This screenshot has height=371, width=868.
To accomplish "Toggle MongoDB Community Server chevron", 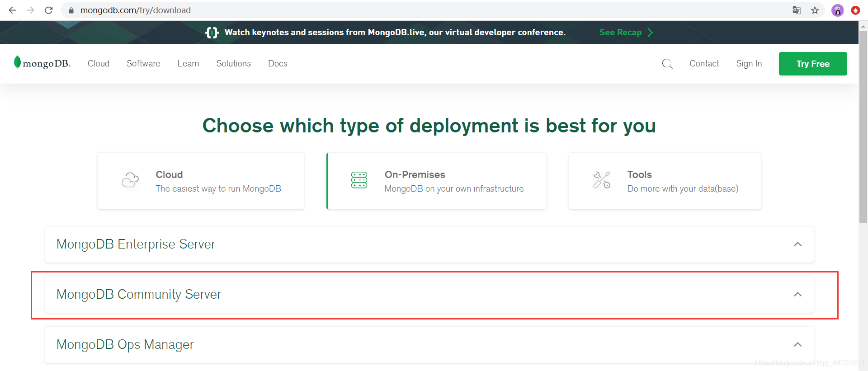I will 798,294.
